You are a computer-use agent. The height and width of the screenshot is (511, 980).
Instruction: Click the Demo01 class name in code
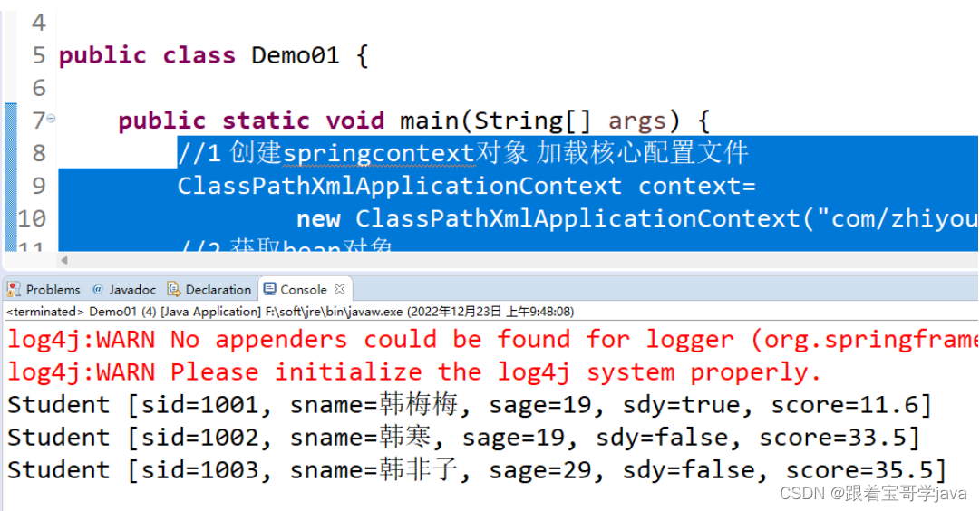(295, 55)
